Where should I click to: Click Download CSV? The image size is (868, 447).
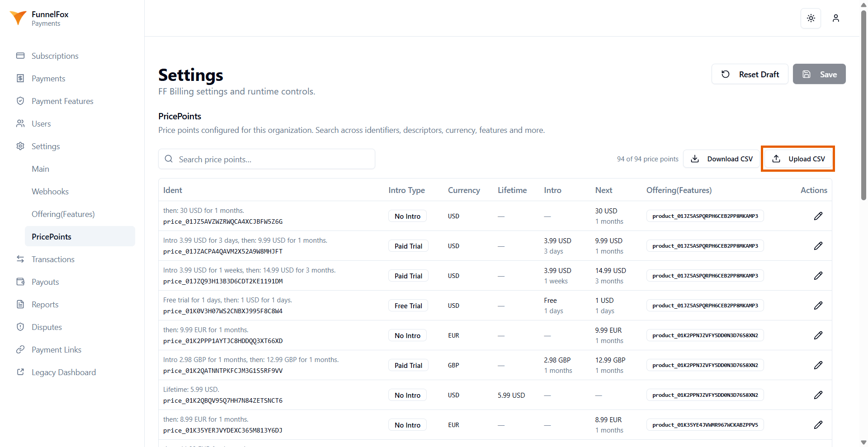[721, 159]
